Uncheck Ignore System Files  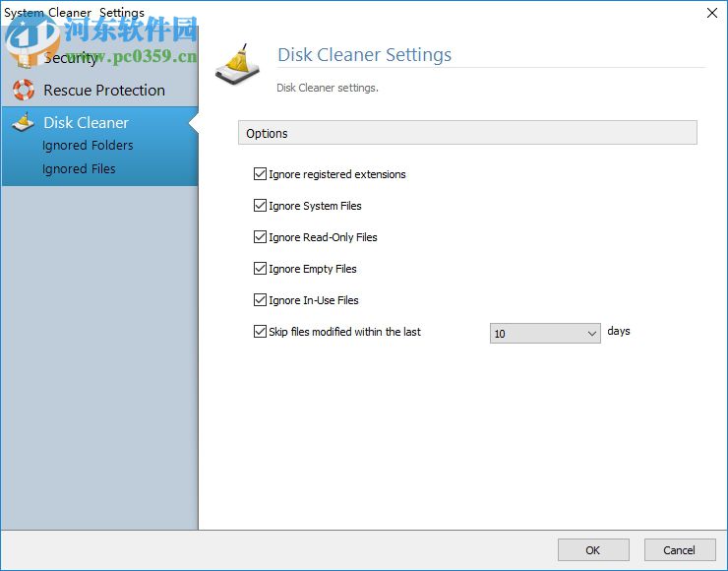point(260,206)
